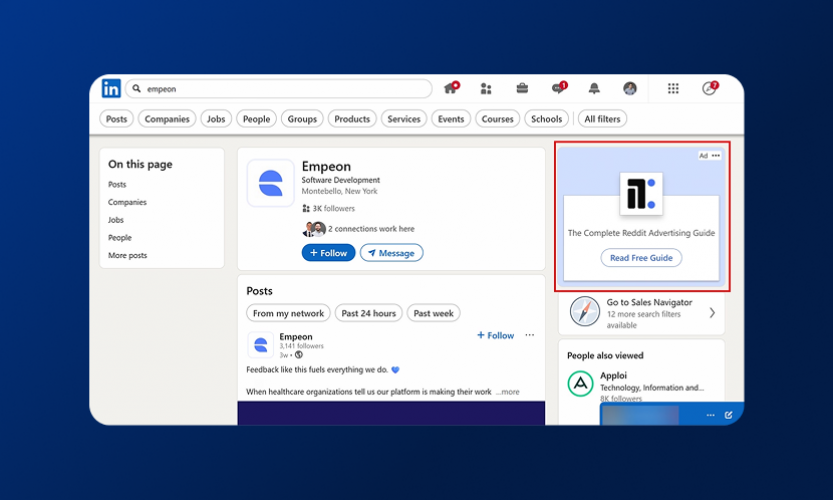Click the Empeon post's globe visibility icon
833x500 pixels.
[299, 354]
